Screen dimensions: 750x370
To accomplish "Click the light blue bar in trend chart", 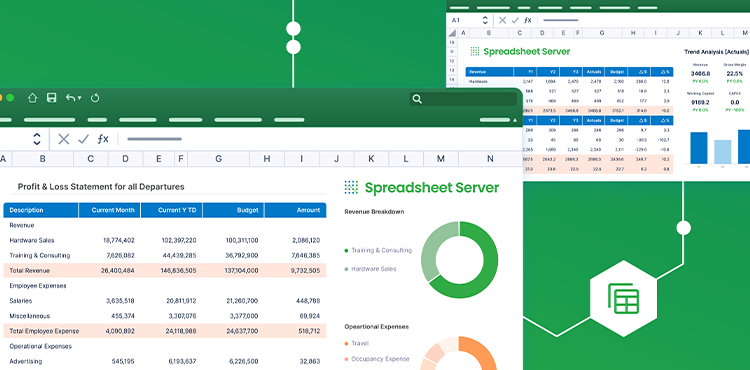I will 722,152.
